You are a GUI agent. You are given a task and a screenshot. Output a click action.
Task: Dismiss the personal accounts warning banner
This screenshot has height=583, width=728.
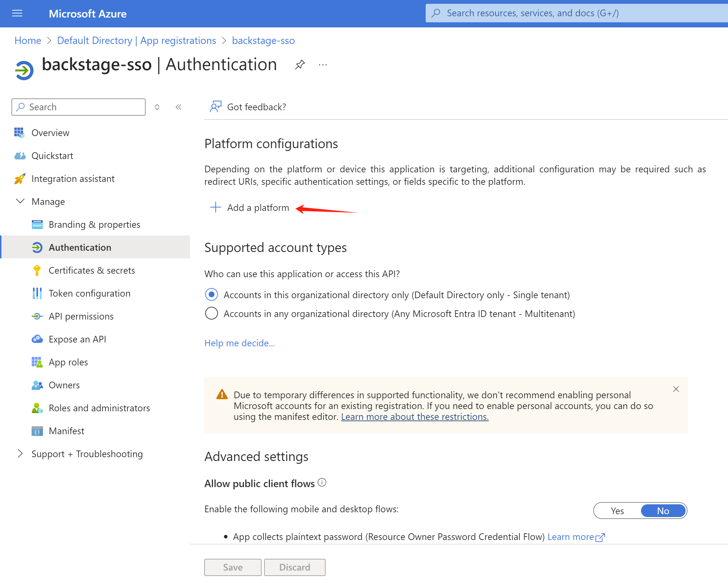coord(676,389)
